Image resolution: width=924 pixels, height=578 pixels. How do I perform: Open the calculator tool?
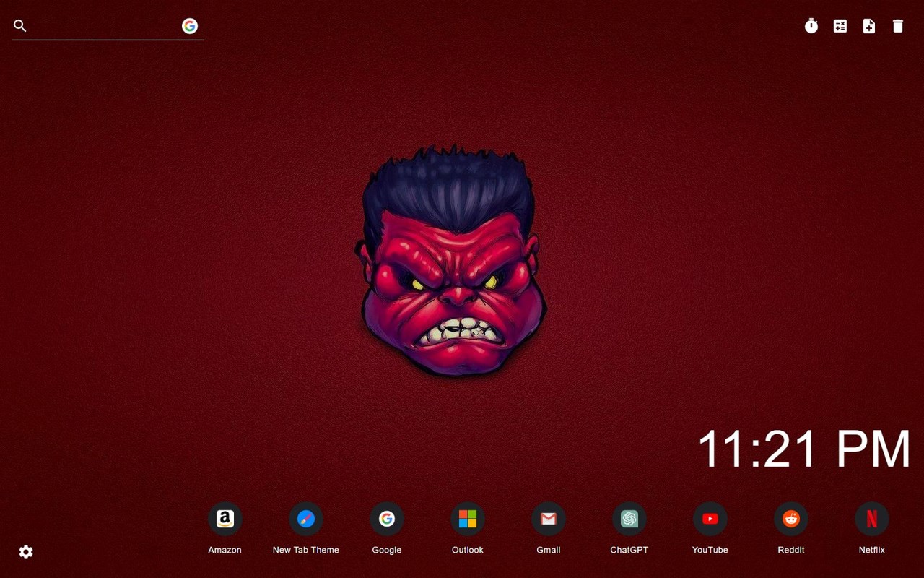(x=840, y=26)
